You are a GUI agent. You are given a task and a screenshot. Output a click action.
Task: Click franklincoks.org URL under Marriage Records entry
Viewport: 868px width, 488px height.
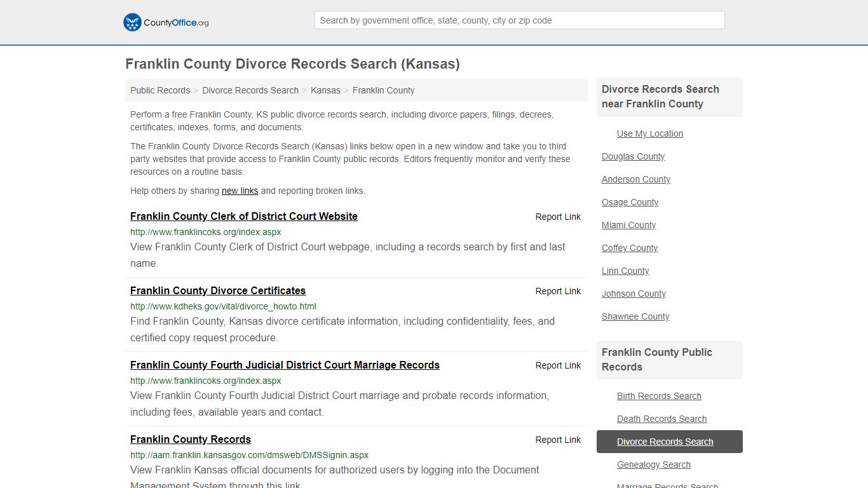click(x=206, y=381)
